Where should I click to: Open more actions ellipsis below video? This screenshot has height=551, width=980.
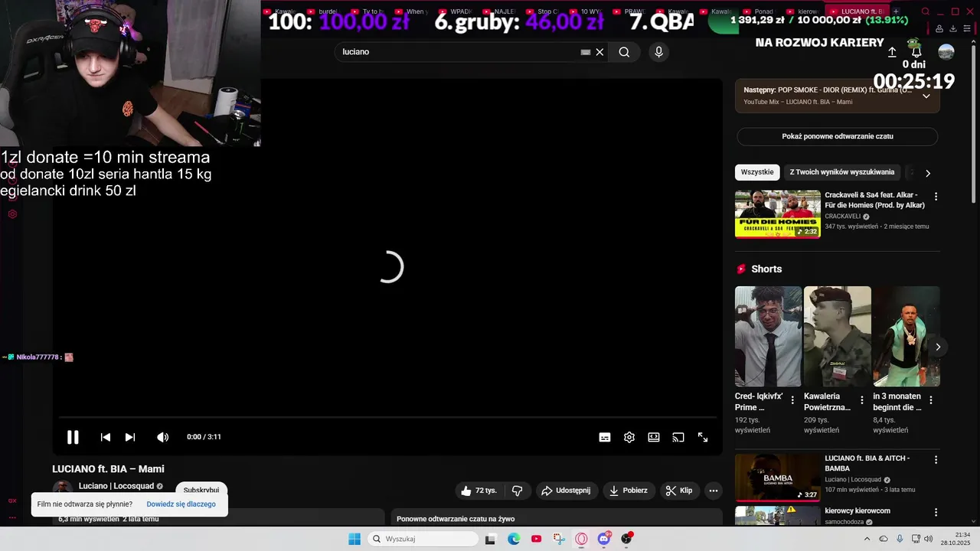(714, 491)
